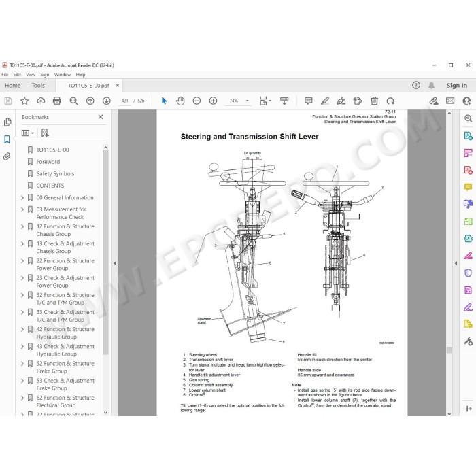Select the highlight text pen
Screen dimensions: 476x476
[325, 101]
